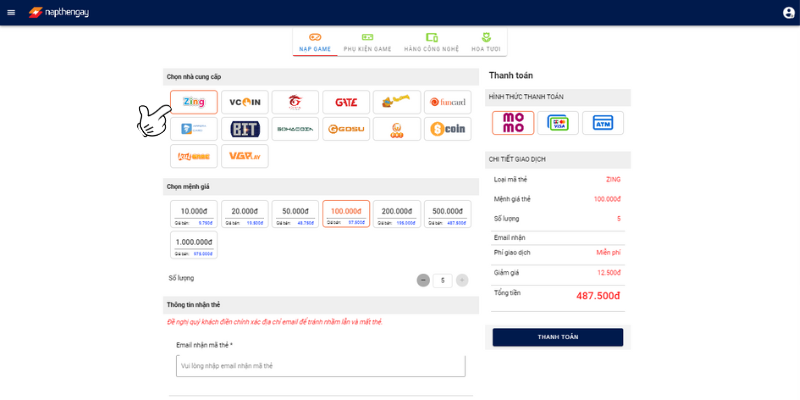
Task: Open the hamburger menu in header
Action: (x=11, y=12)
